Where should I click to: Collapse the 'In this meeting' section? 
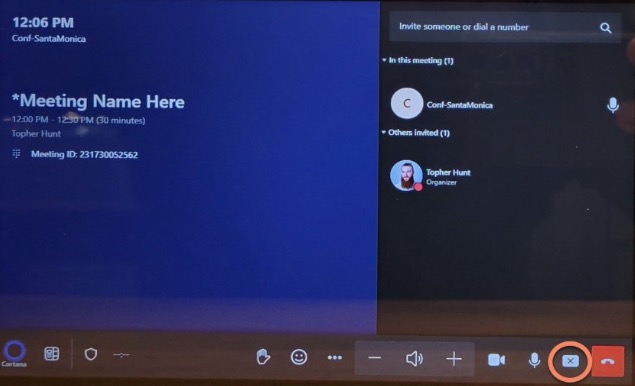(418, 60)
